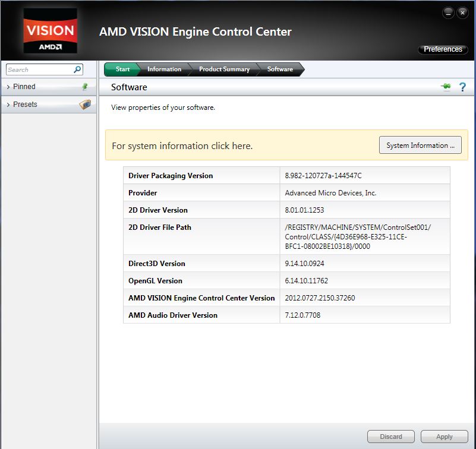Select AMD Audio Driver Version value 7.12.0.7708
Image resolution: width=476 pixels, height=449 pixels.
302,315
